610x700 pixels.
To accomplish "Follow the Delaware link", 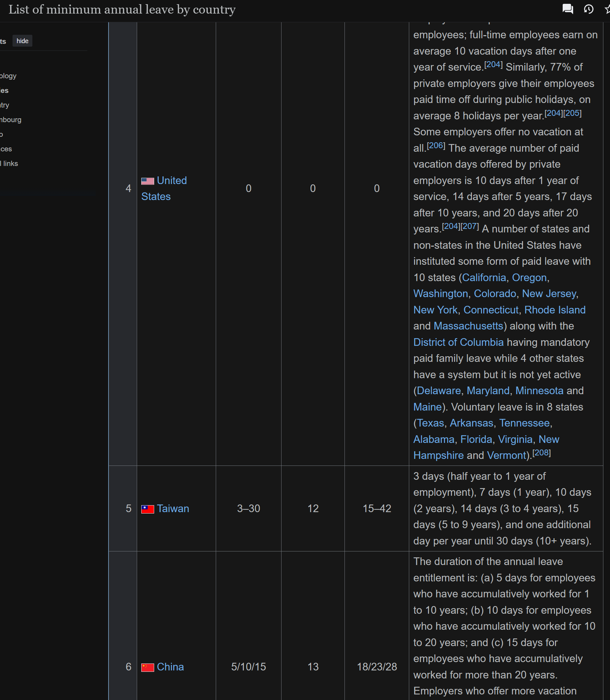I will (439, 391).
